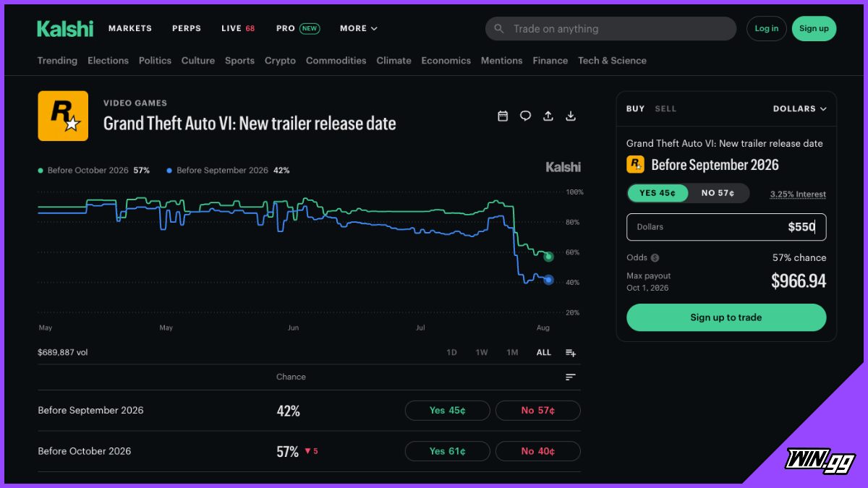The width and height of the screenshot is (868, 488).
Task: Click the odds info icon
Action: pyautogui.click(x=655, y=258)
